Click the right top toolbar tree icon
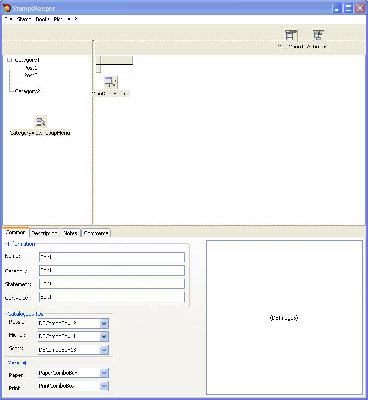The width and height of the screenshot is (368, 400). [318, 35]
